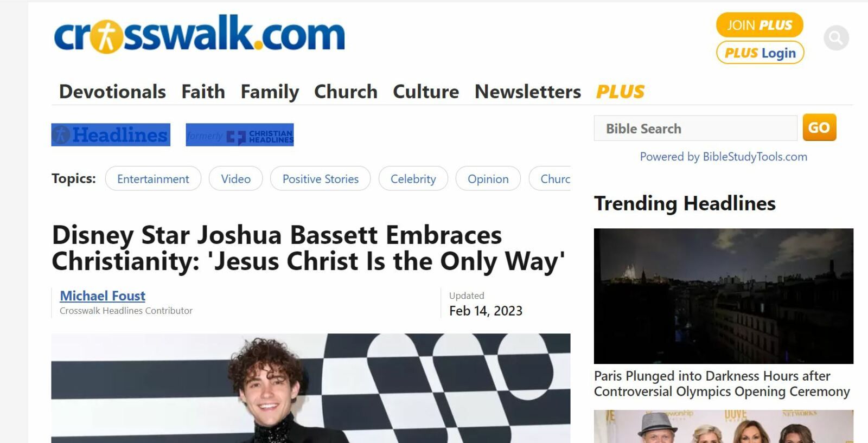Go to Newsletters page
Viewport: 868px width, 443px height.
(528, 92)
